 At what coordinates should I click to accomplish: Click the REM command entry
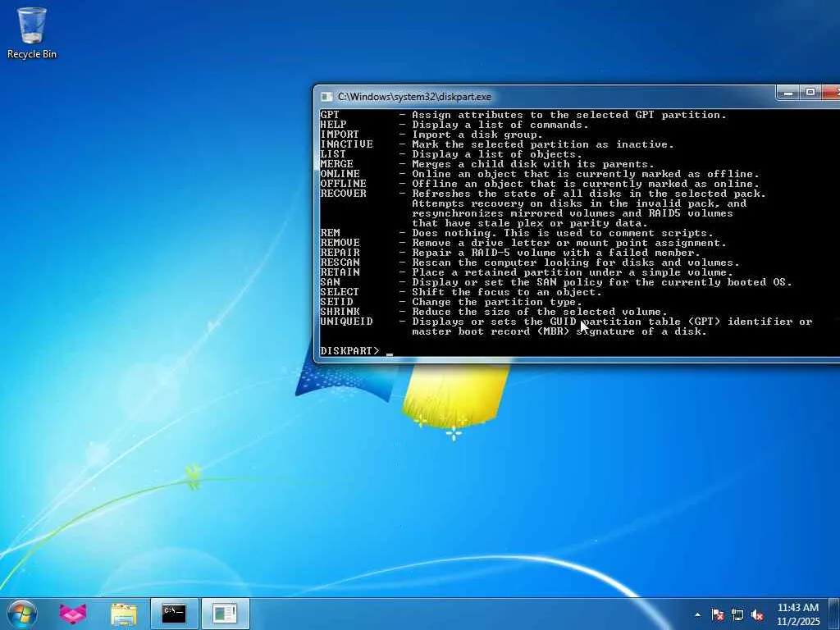pos(517,233)
